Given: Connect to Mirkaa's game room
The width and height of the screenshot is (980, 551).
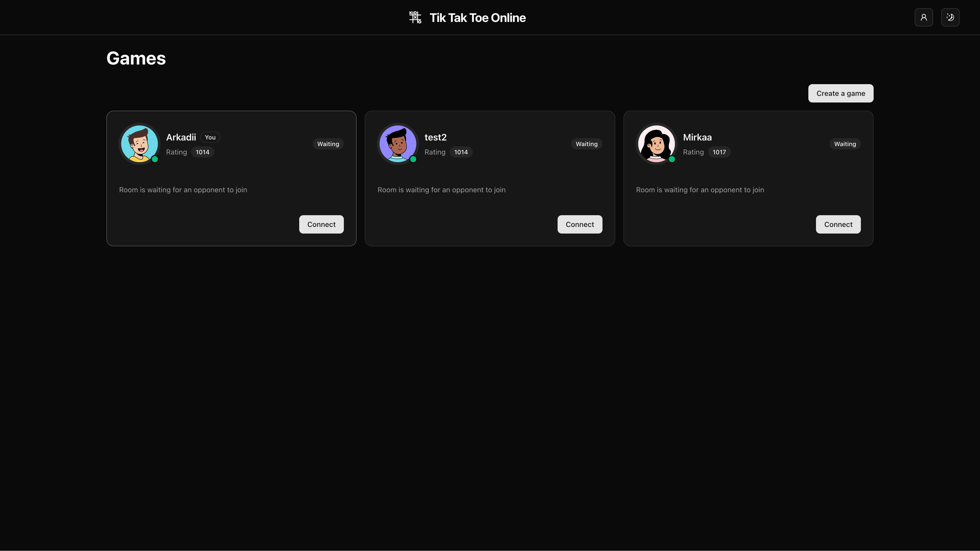Looking at the screenshot, I should 838,224.
